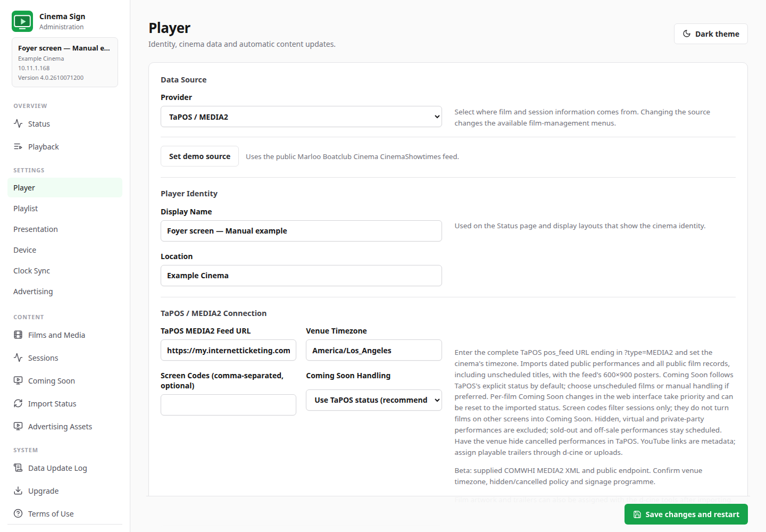Open the Coming Soon Handling dropdown
The width and height of the screenshot is (766, 532).
pos(374,400)
